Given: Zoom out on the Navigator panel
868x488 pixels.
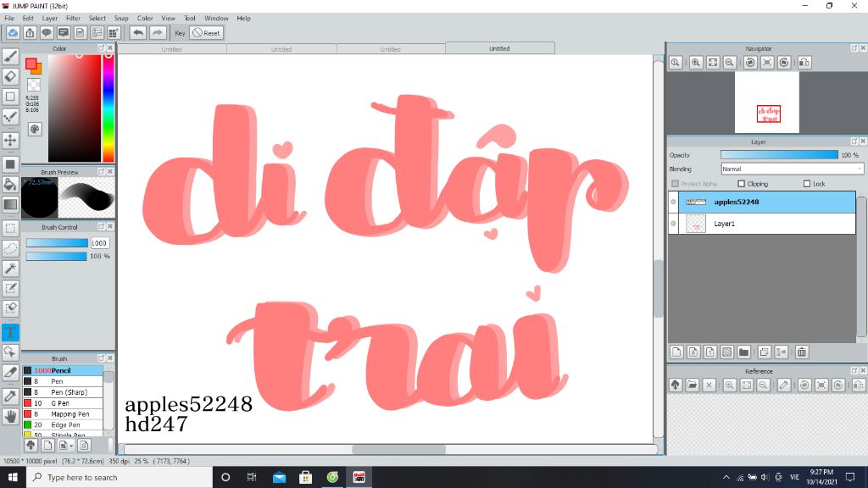Looking at the screenshot, I should pos(730,63).
